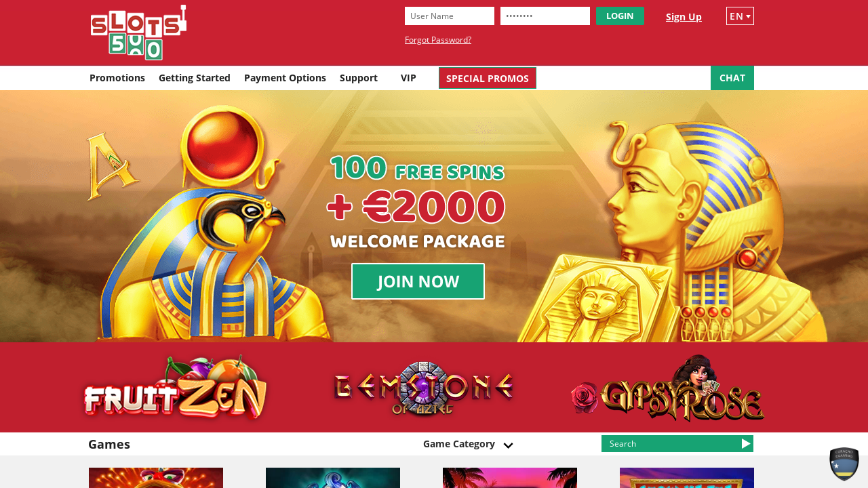The image size is (868, 488).
Task: Click the Forgot Password link
Action: tap(438, 40)
